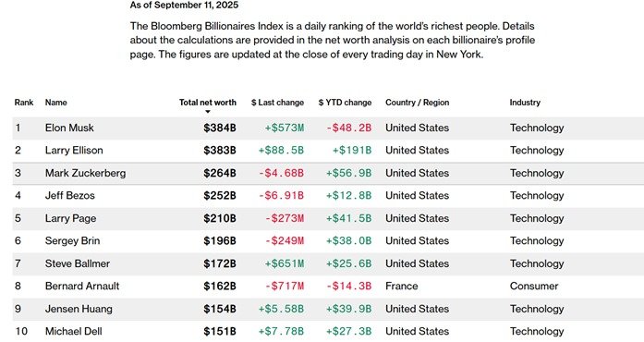Open Mark Zuckerberg's profile page
The height and width of the screenshot is (342, 644).
[85, 173]
